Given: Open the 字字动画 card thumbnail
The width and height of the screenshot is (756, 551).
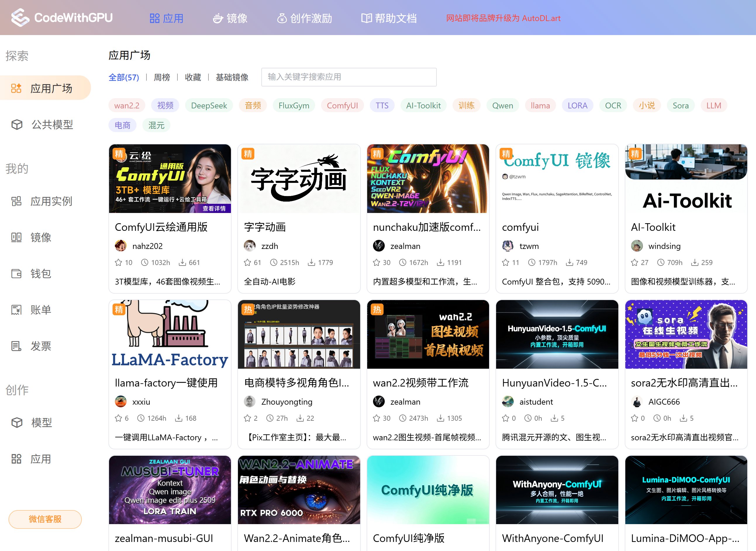Looking at the screenshot, I should click(299, 179).
